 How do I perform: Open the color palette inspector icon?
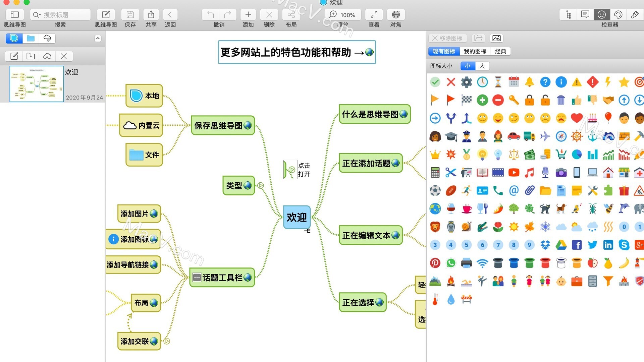pyautogui.click(x=618, y=15)
